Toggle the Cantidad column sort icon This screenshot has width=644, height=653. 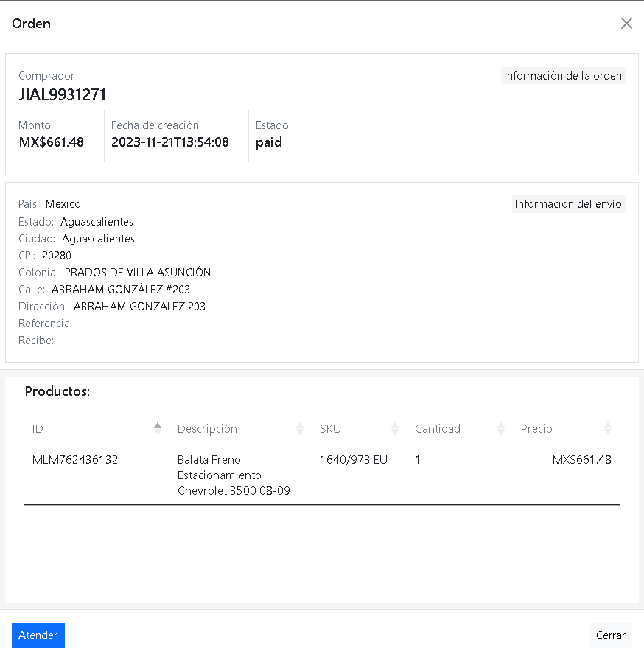click(501, 428)
